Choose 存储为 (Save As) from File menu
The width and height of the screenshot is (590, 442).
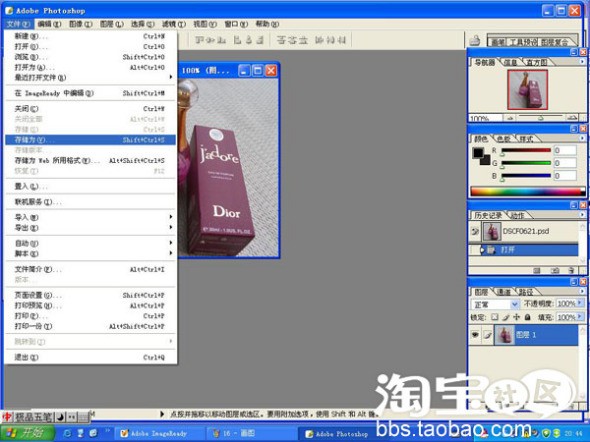90,140
